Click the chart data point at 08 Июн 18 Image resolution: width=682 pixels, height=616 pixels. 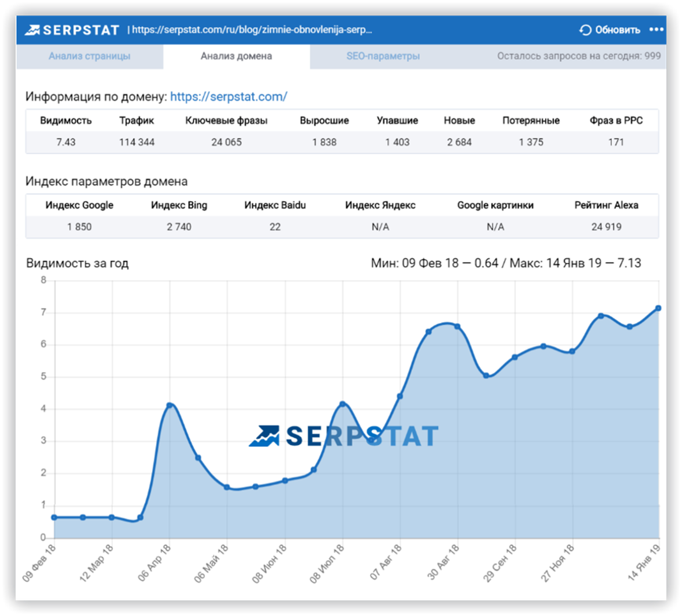(x=285, y=481)
